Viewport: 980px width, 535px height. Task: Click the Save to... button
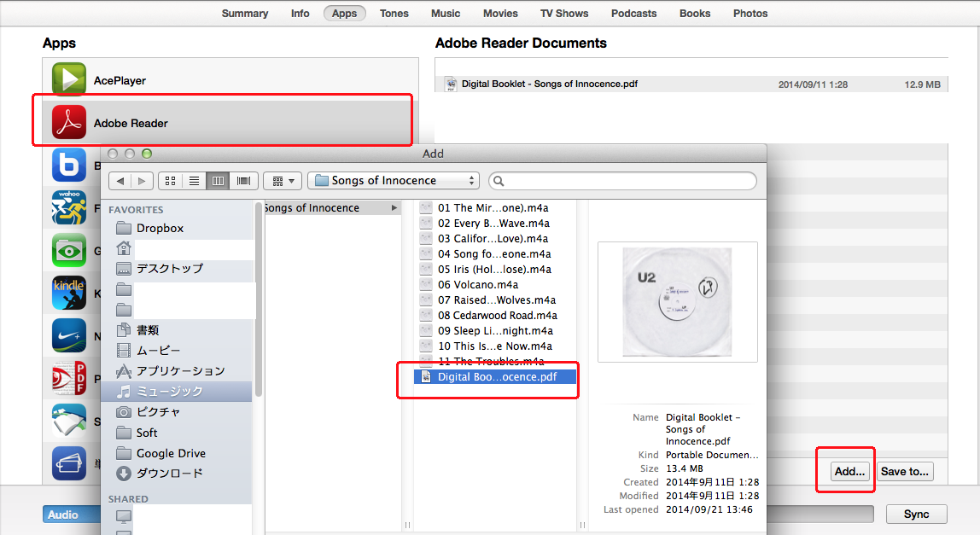click(x=905, y=472)
